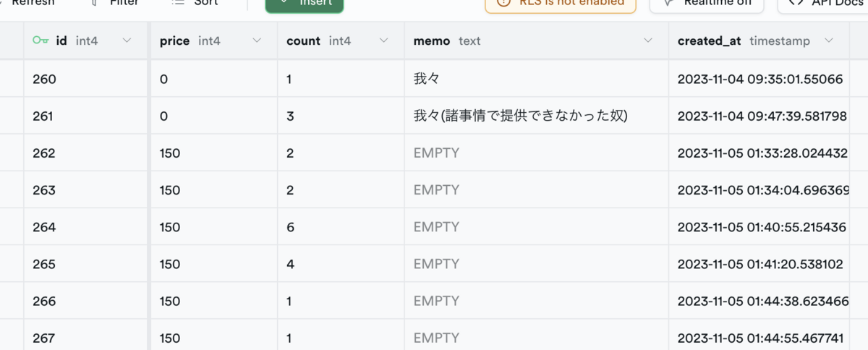Open the API Docs panel

tap(825, 3)
